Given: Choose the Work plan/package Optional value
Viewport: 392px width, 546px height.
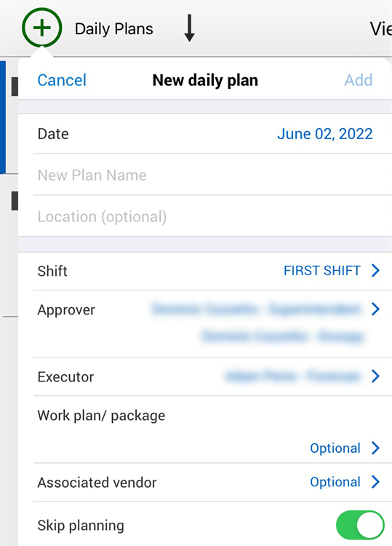Looking at the screenshot, I should point(335,448).
